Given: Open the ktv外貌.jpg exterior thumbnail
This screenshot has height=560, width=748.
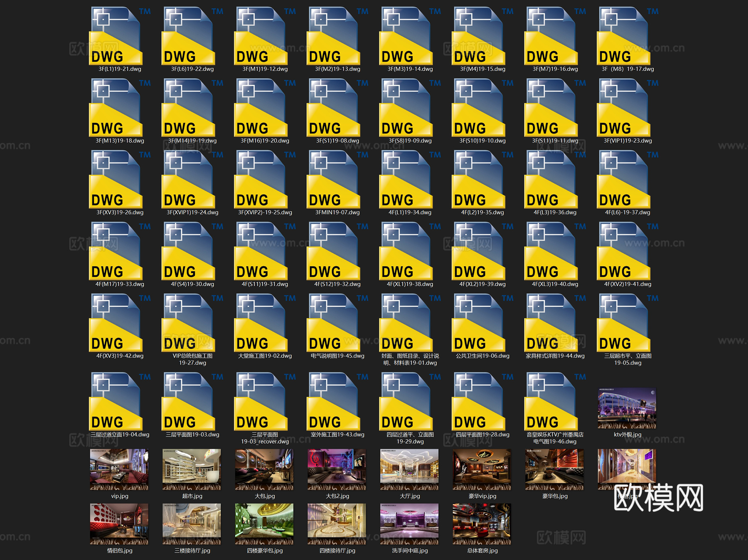Looking at the screenshot, I should tap(627, 408).
